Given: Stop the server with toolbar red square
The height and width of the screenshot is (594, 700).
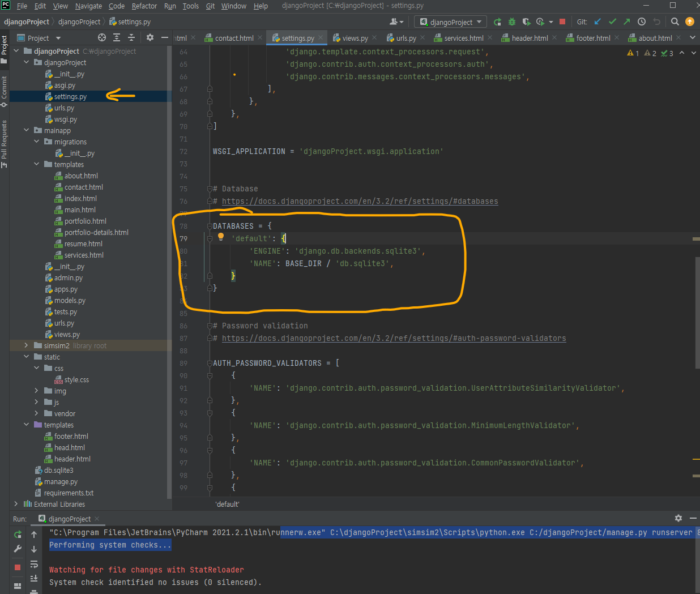Looking at the screenshot, I should pos(562,22).
